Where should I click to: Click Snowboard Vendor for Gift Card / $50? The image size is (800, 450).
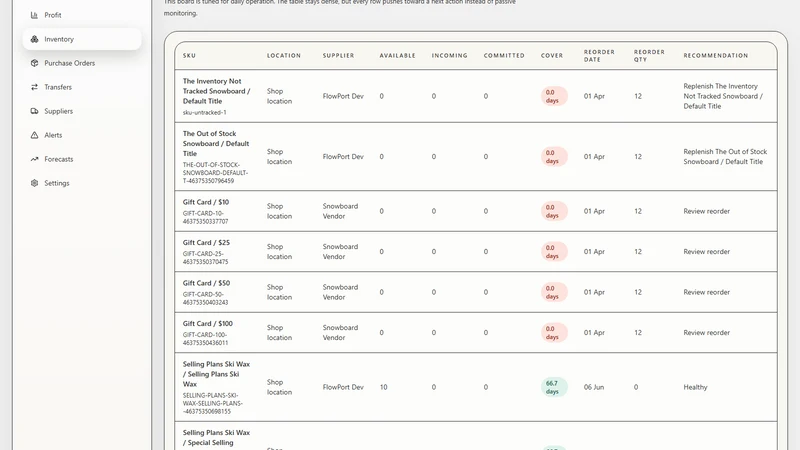pos(340,292)
